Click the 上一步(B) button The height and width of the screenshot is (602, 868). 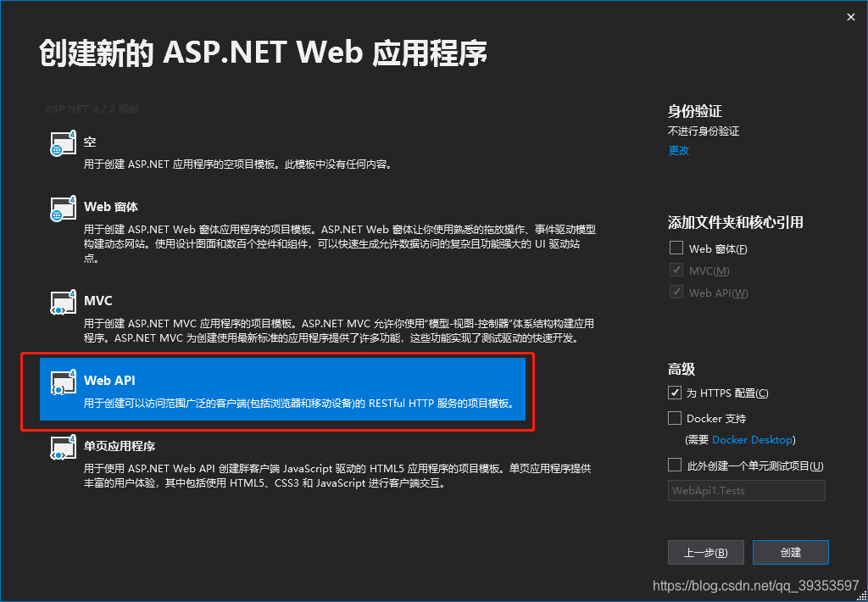[x=706, y=552]
